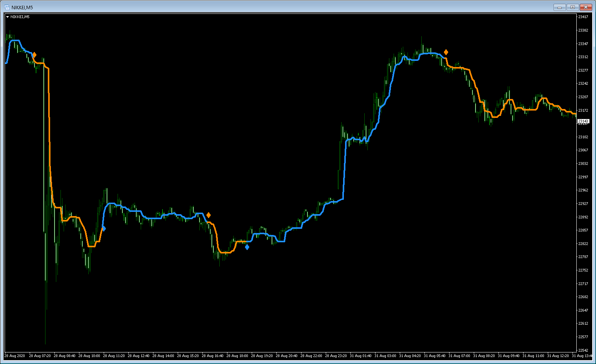The height and width of the screenshot is (364, 596).
Task: Close the NIKKEI,M5 chart window
Action: point(586,7)
